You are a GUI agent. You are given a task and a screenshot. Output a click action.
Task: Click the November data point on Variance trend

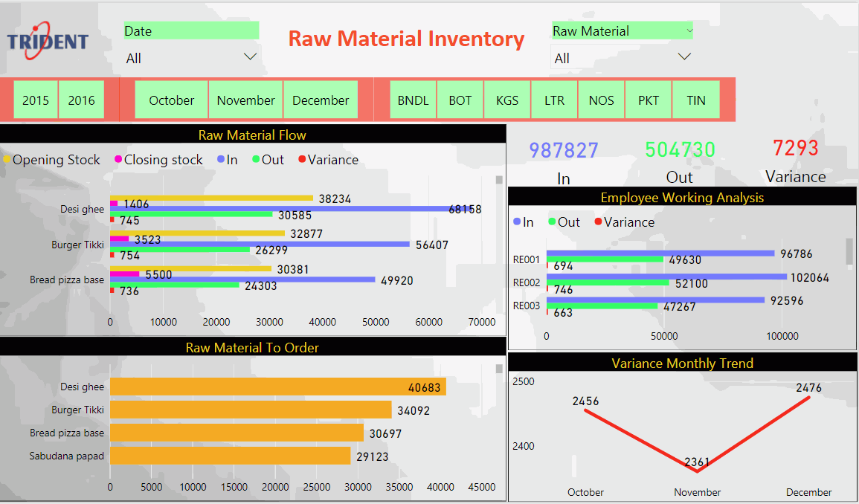coord(697,471)
